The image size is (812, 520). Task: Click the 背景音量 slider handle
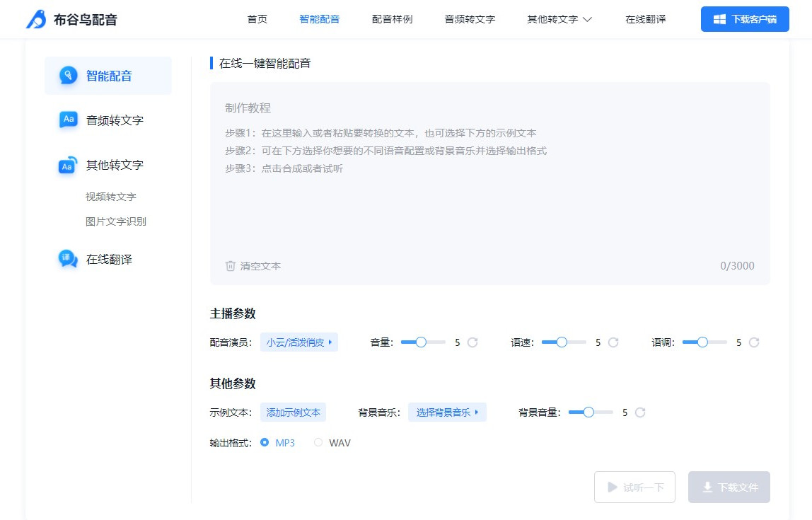click(x=588, y=412)
